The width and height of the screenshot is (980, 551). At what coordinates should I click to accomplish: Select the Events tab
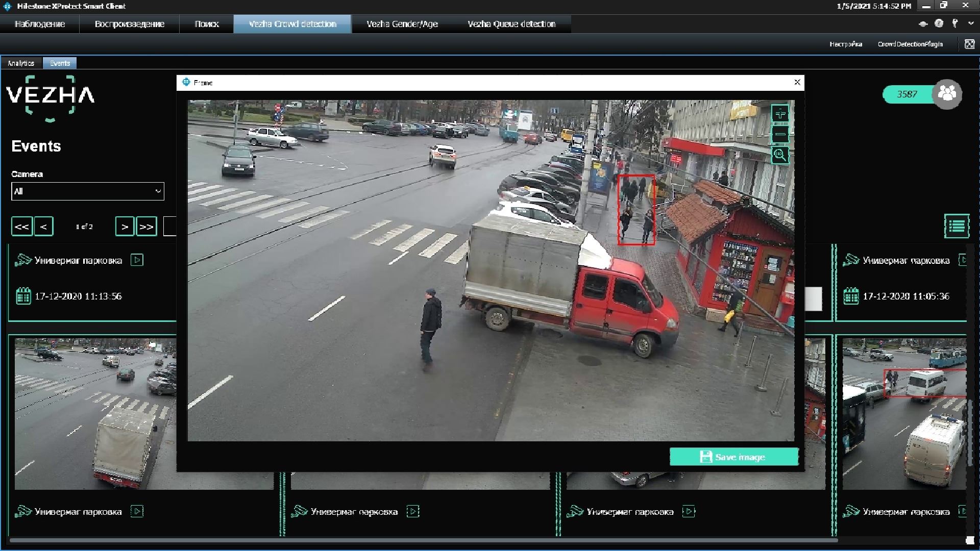coord(60,63)
